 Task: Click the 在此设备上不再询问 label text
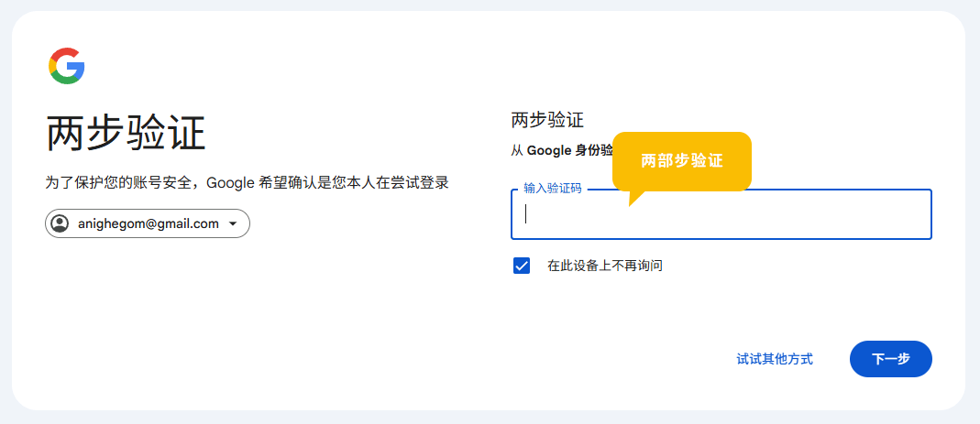(x=604, y=266)
